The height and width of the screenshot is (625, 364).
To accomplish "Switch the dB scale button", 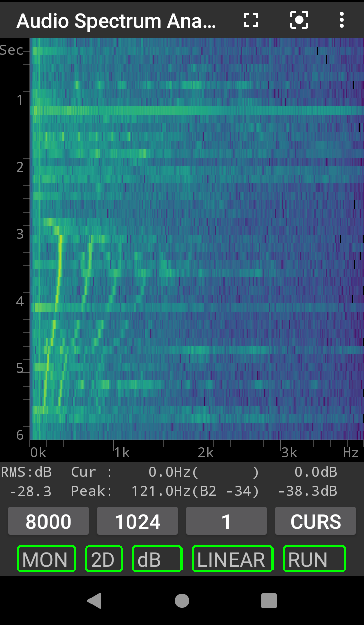I will [157, 559].
